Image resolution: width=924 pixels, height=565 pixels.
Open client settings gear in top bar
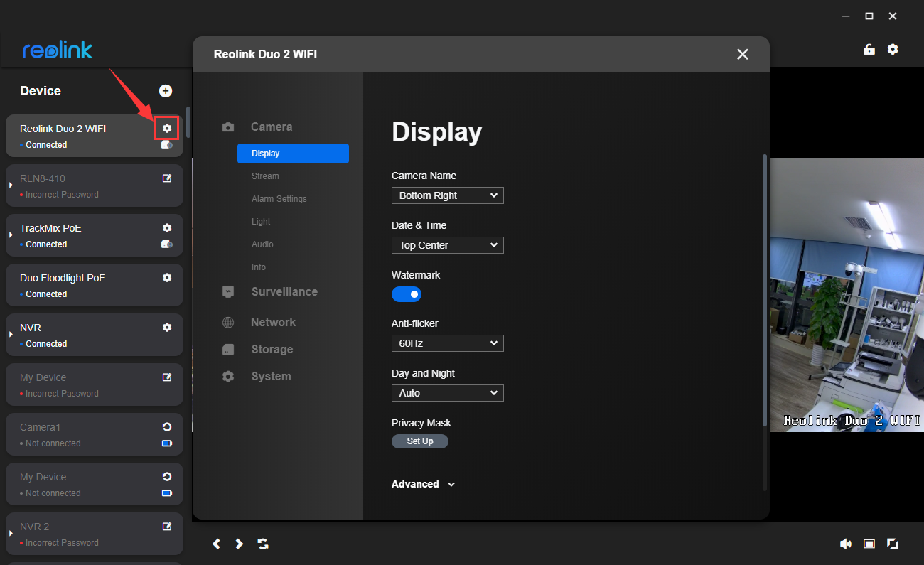pos(893,49)
